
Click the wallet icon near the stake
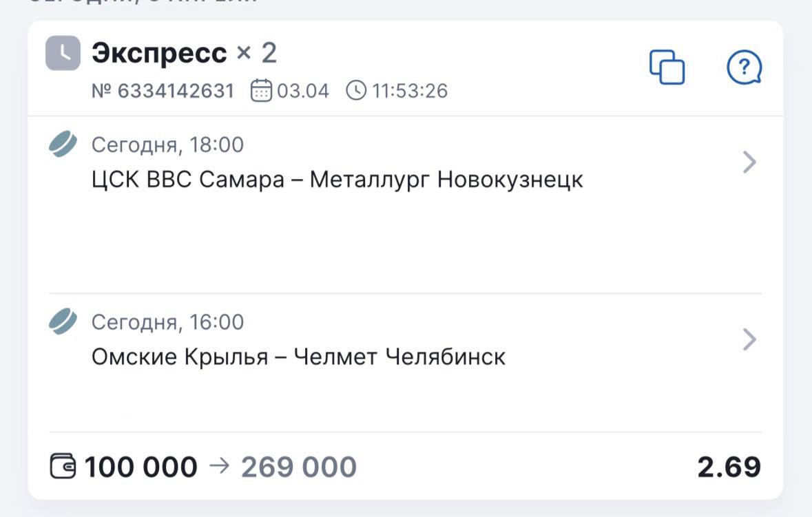pyautogui.click(x=63, y=467)
